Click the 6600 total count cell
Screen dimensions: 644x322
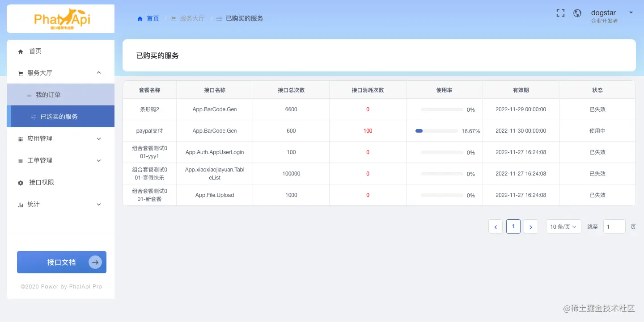point(291,109)
